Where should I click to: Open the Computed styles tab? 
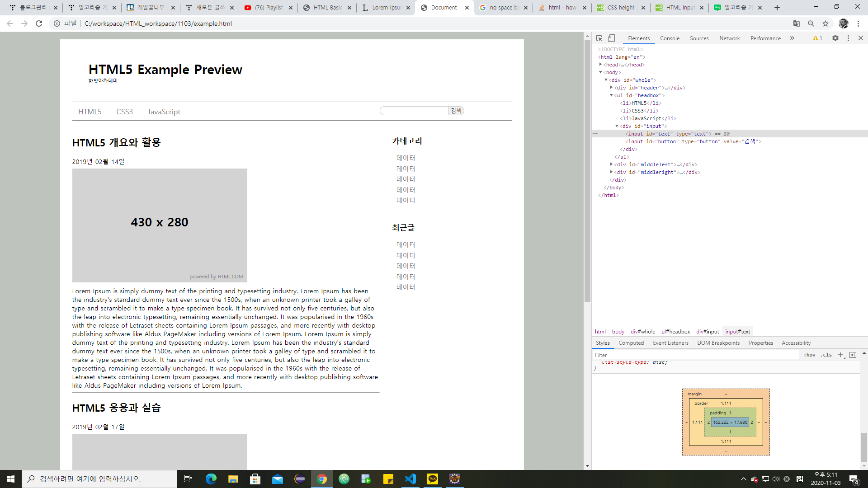(631, 343)
